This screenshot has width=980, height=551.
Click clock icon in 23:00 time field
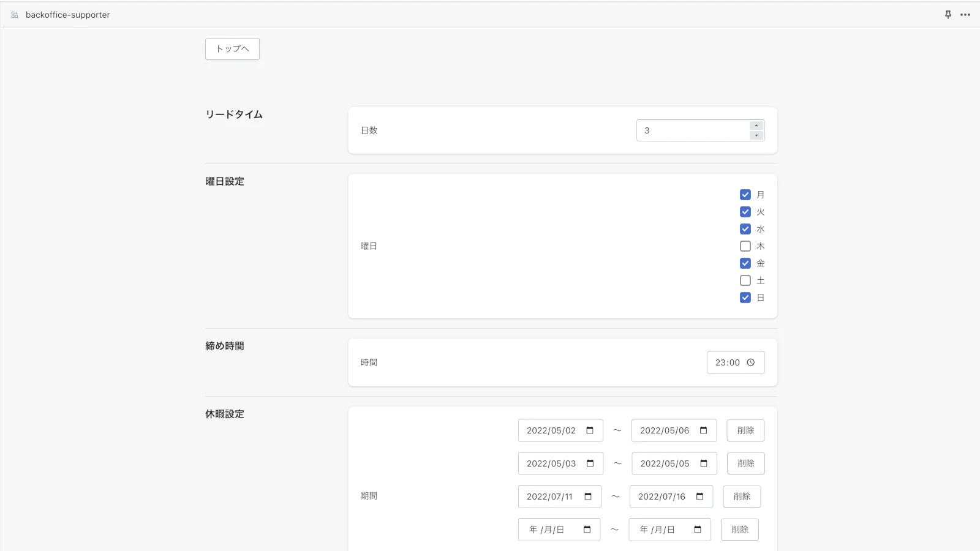click(x=751, y=362)
